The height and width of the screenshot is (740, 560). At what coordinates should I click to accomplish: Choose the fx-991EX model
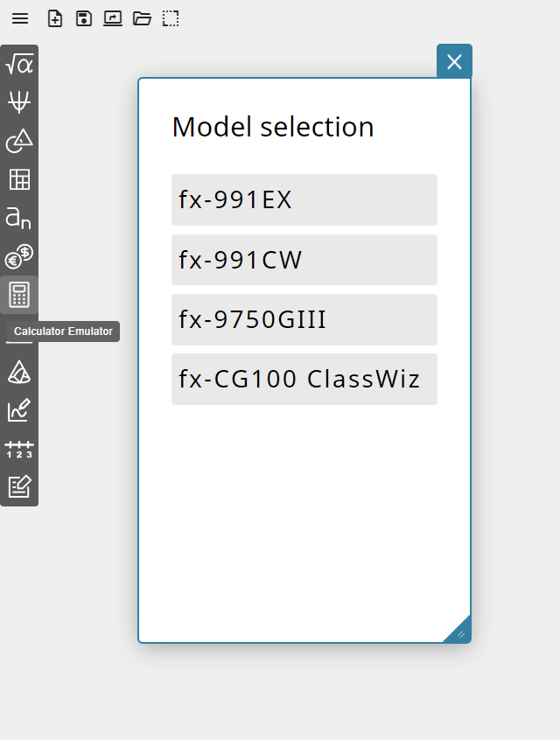pos(304,199)
